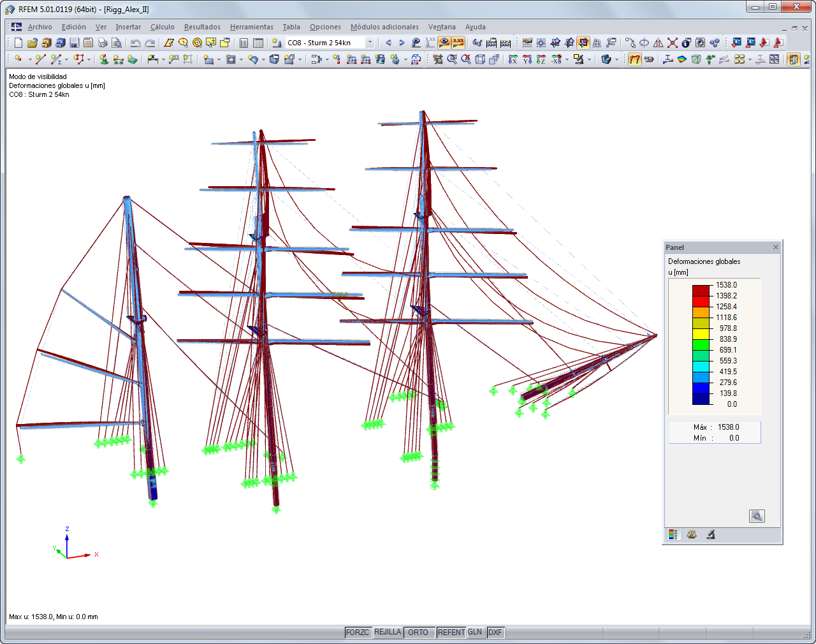Select the panel color scale tab
This screenshot has height=644, width=816.
click(x=673, y=534)
